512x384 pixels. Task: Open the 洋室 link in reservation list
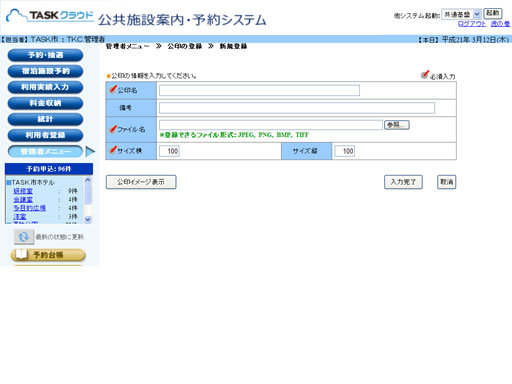pyautogui.click(x=20, y=217)
